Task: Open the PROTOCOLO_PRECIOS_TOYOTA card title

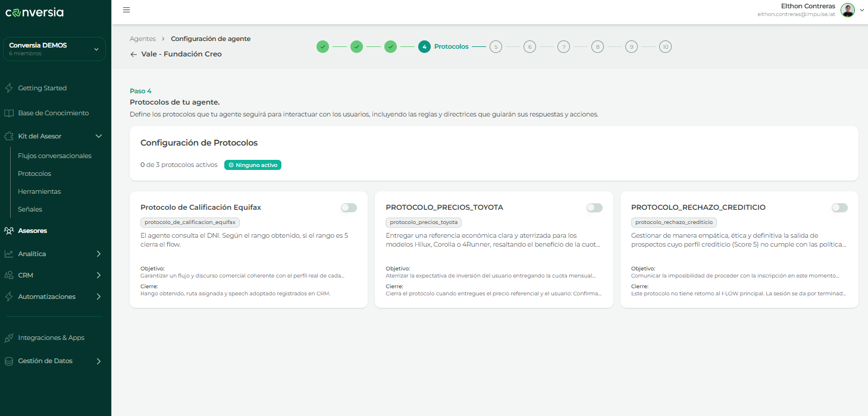Action: 444,207
